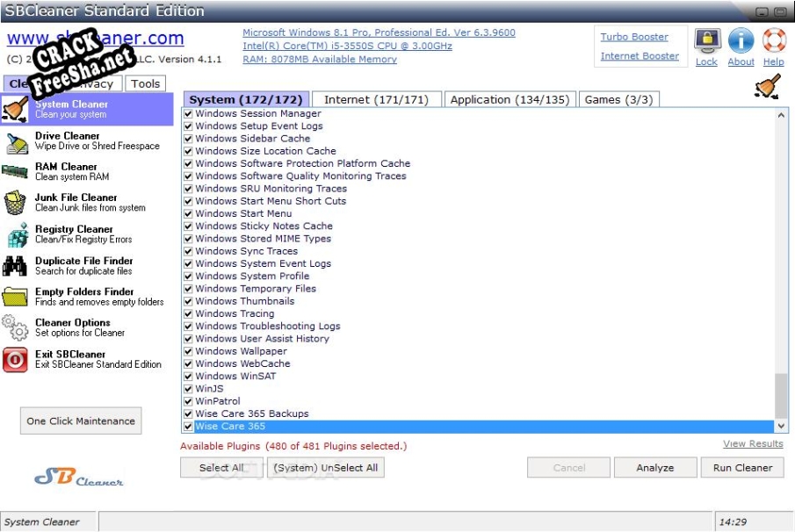This screenshot has height=532, width=795.
Task: Click the Exit SBCleaner red icon
Action: [15, 360]
